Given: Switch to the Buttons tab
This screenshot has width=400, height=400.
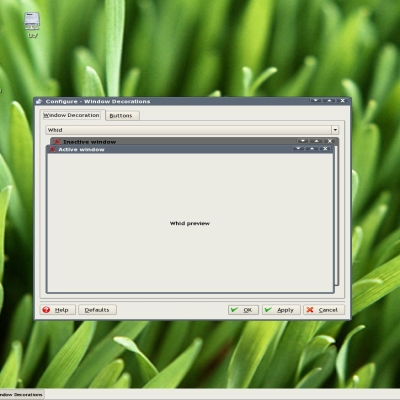Looking at the screenshot, I should (121, 116).
